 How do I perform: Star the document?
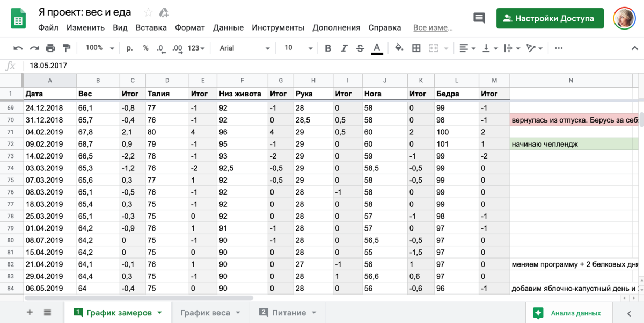148,12
